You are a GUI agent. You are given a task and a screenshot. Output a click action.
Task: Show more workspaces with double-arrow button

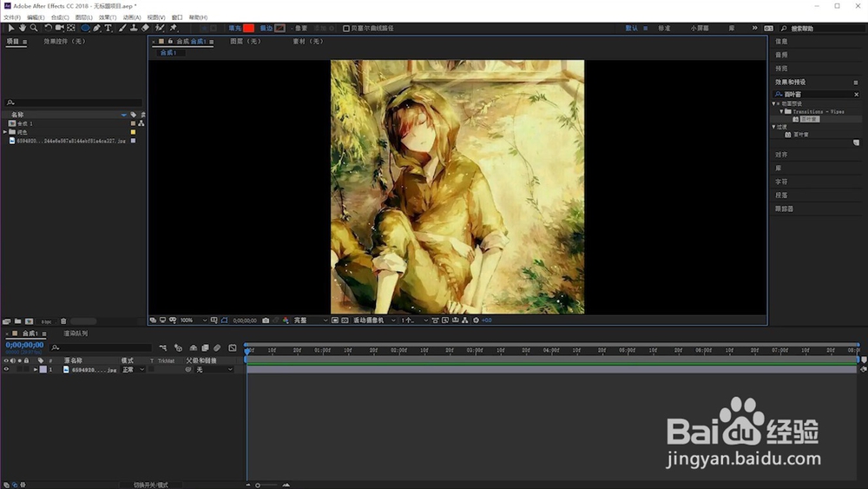pos(754,28)
